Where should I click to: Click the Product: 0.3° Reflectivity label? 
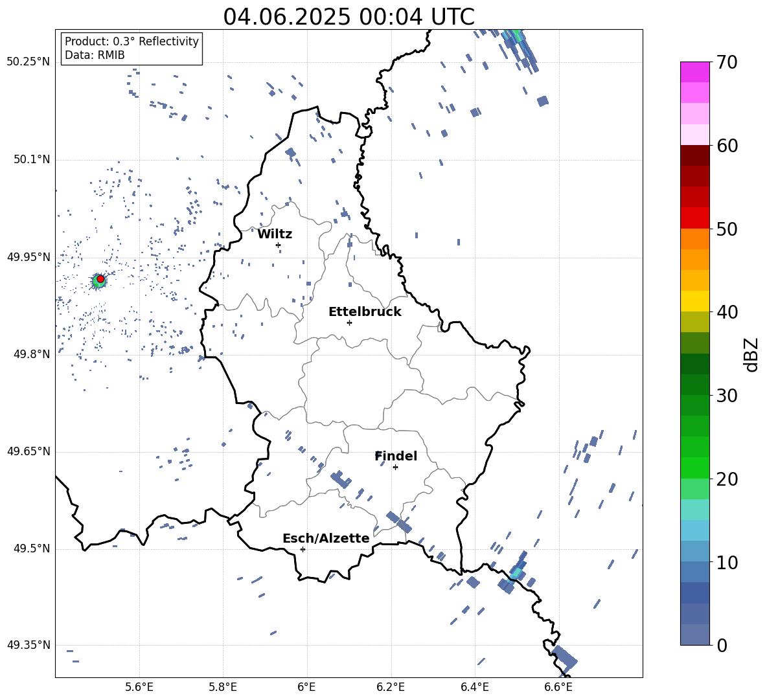click(x=132, y=41)
